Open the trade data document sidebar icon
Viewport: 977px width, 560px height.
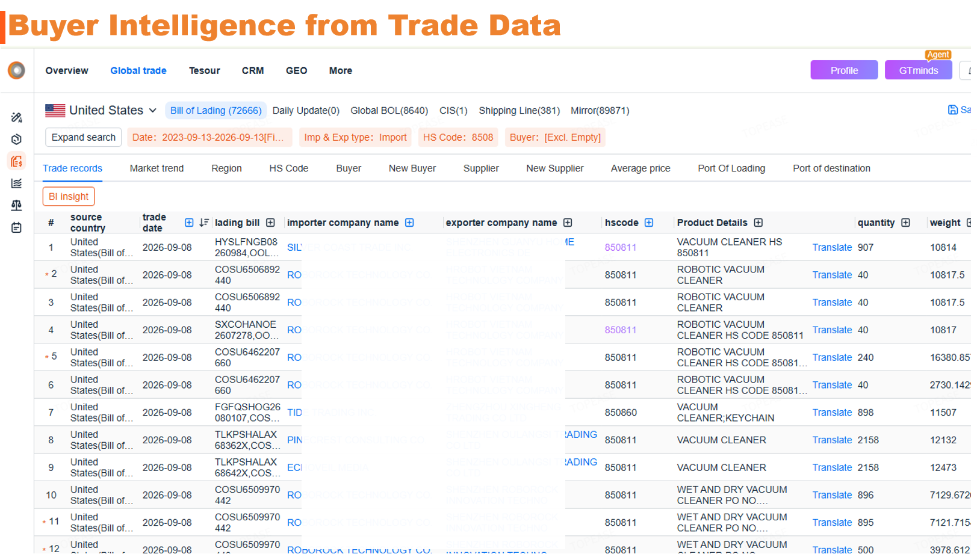(x=16, y=161)
